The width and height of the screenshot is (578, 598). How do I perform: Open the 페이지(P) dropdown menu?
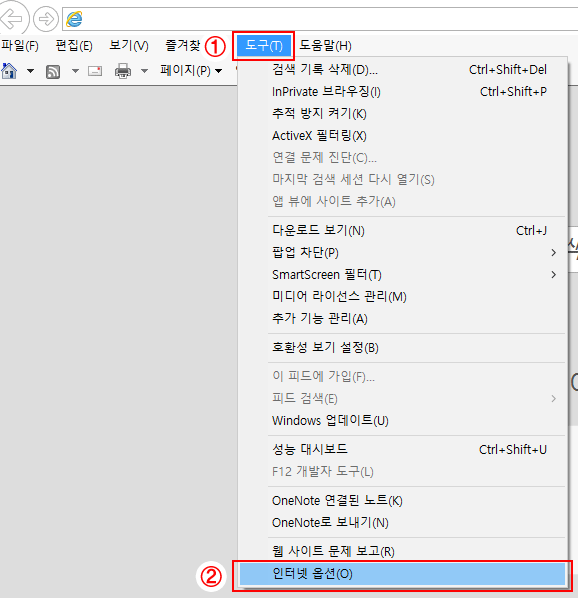coord(191,71)
